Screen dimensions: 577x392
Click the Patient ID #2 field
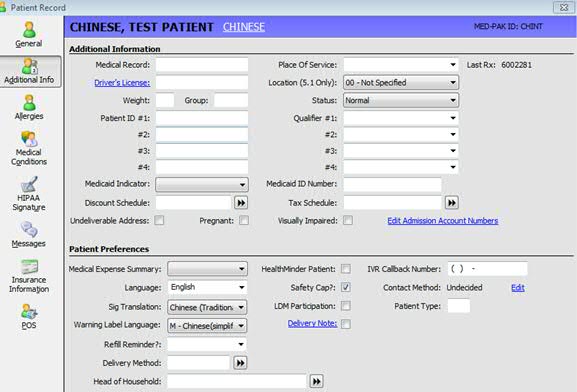click(x=202, y=134)
